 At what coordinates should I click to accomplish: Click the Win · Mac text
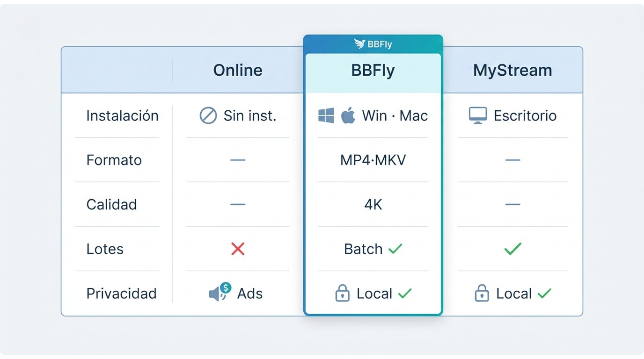click(x=395, y=115)
